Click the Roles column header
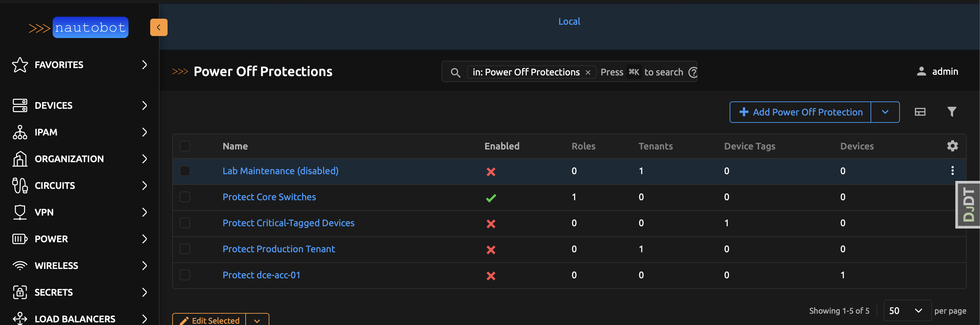Viewport: 980px width, 325px height. pyautogui.click(x=583, y=146)
